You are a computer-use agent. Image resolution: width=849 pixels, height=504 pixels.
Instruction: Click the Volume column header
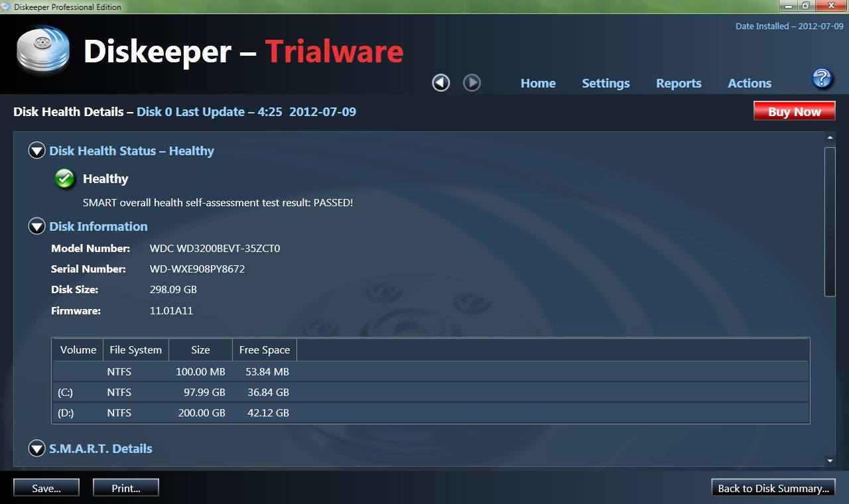pos(78,350)
